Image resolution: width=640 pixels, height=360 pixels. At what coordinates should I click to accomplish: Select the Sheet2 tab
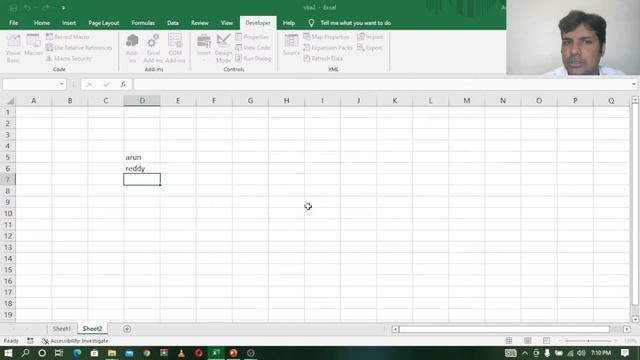point(92,329)
